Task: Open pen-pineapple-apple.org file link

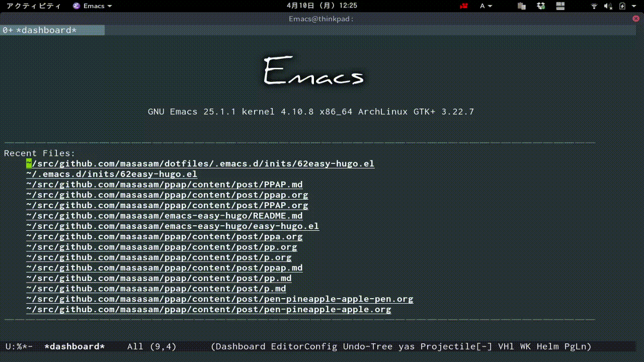Action: pos(209,310)
